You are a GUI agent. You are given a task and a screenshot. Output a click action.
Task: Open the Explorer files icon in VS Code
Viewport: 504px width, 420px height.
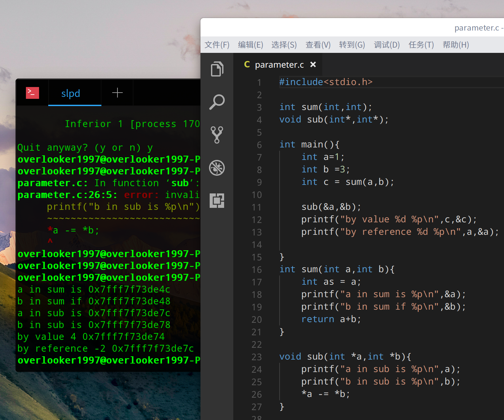217,69
